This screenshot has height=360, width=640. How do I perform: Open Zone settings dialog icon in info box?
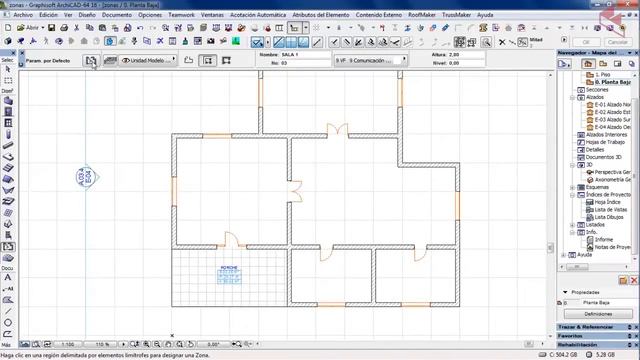point(91,61)
